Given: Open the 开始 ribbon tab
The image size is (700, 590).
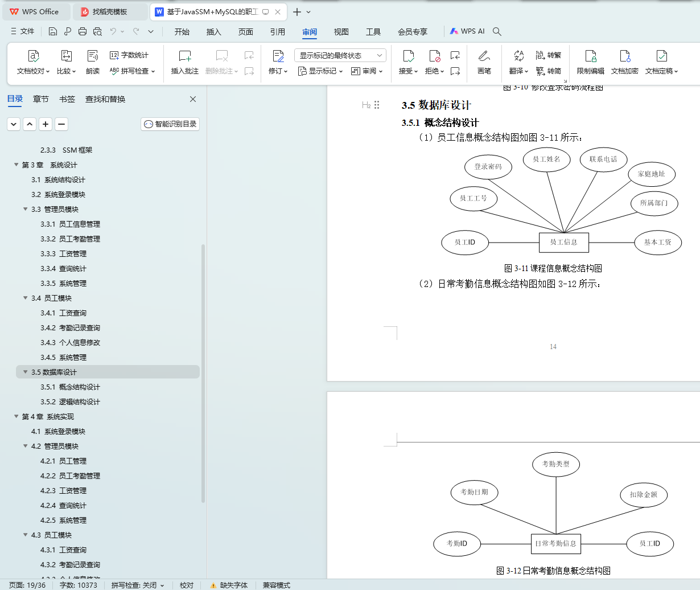Looking at the screenshot, I should [182, 32].
